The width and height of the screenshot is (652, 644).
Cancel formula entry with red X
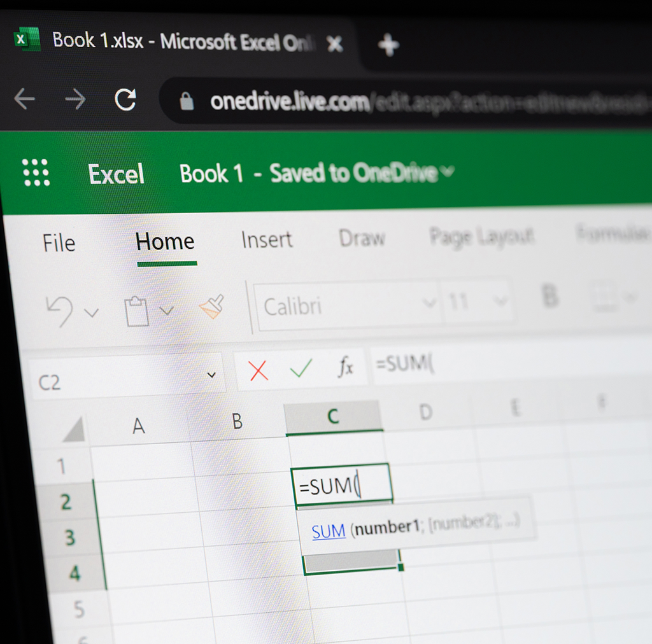click(x=259, y=370)
